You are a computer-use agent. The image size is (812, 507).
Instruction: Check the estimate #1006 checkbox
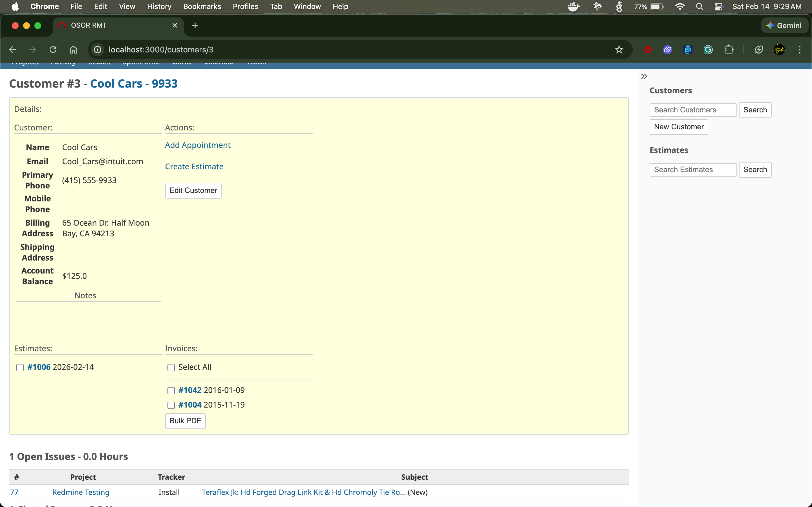click(x=20, y=368)
